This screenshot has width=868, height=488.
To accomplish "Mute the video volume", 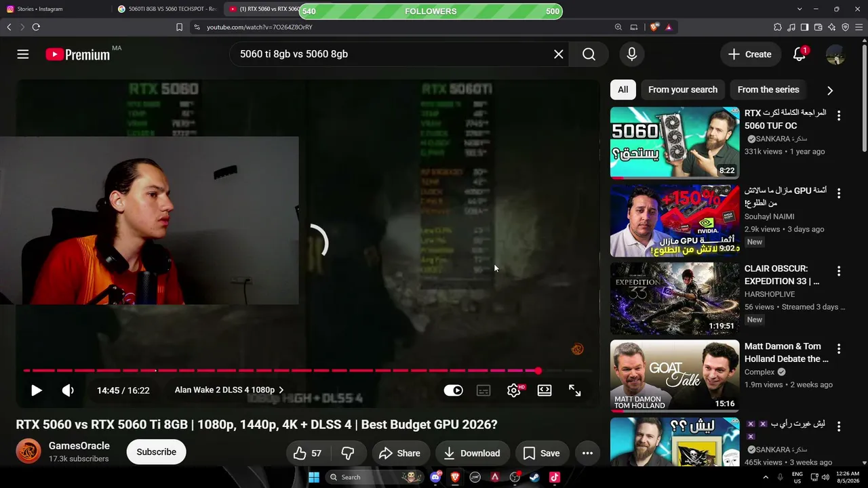I will 68,390.
